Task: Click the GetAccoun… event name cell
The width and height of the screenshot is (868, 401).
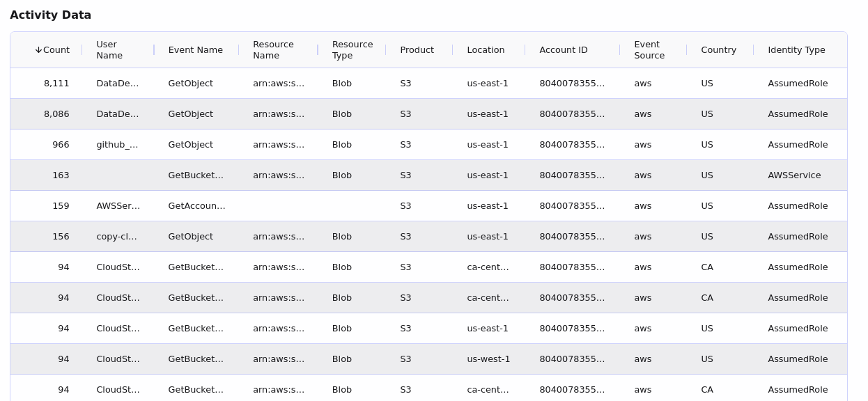Action: (196, 206)
